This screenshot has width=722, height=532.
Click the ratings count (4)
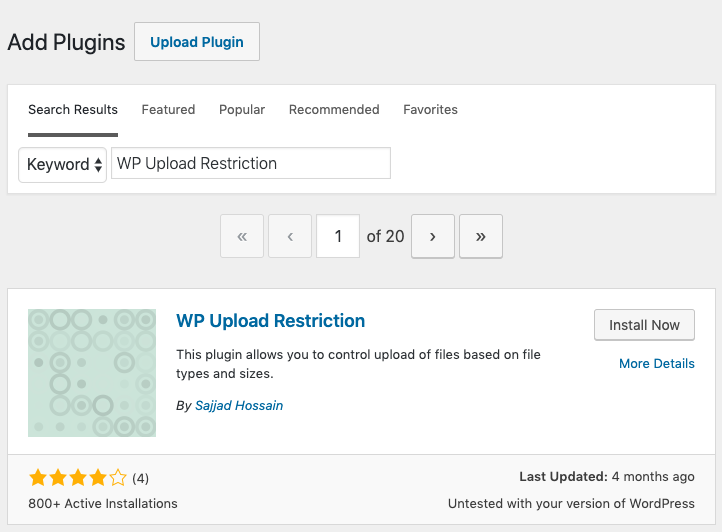click(x=141, y=479)
